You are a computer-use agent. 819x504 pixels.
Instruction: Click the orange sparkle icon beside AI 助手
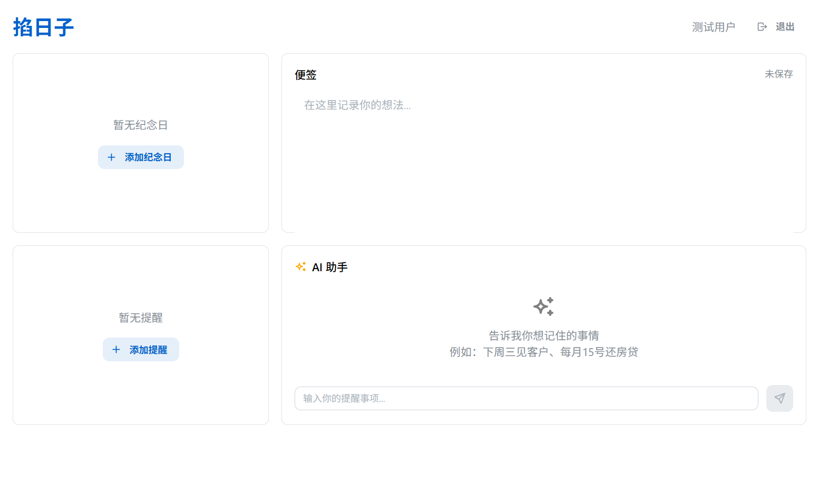pos(301,267)
